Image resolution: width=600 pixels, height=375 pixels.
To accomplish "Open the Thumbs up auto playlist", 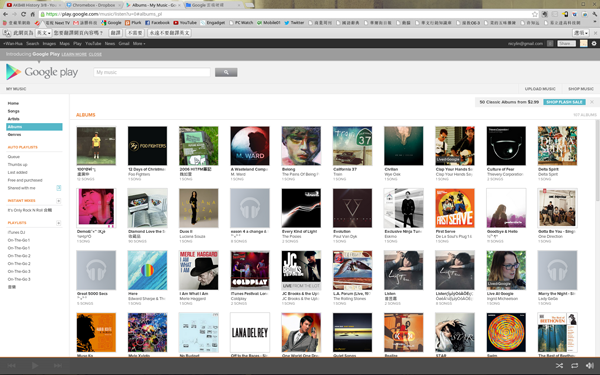I will click(18, 165).
